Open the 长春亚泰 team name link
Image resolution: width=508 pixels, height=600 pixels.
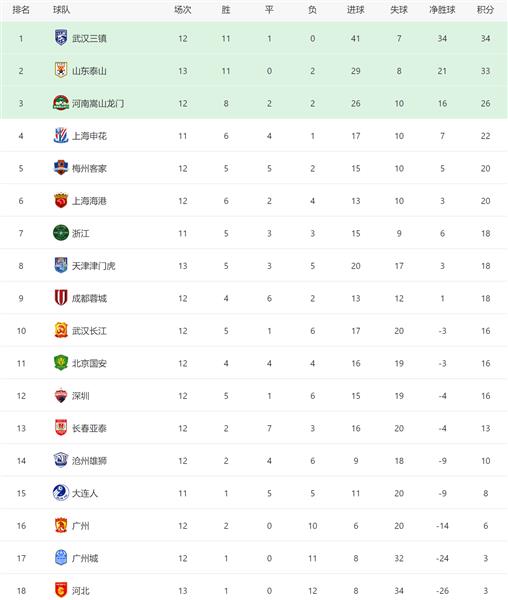(89, 428)
